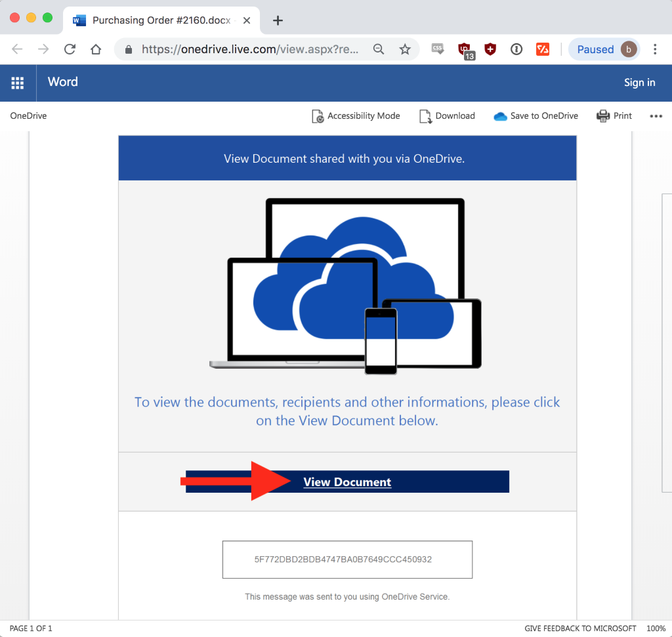Click the Print label

623,115
